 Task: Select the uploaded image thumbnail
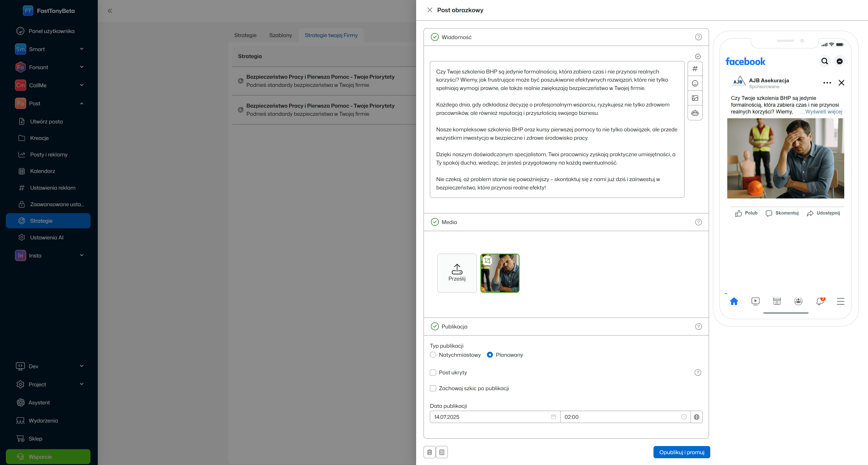pos(500,273)
